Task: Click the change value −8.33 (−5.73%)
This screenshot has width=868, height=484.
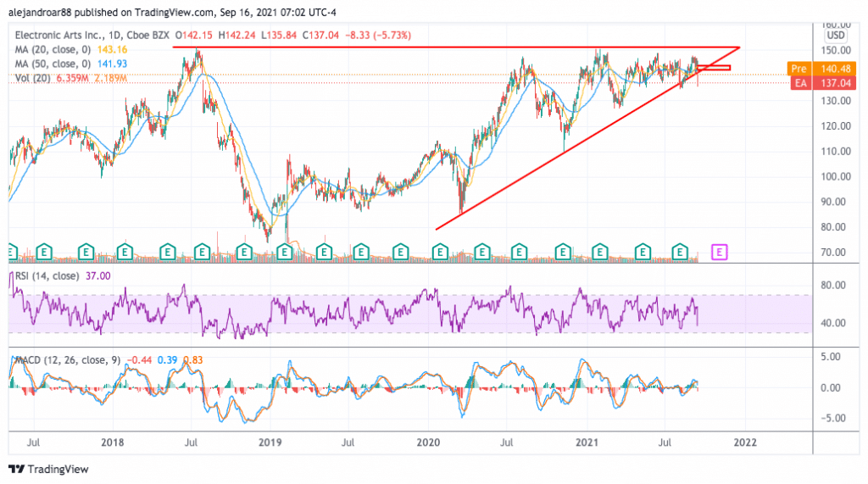Action: 378,35
